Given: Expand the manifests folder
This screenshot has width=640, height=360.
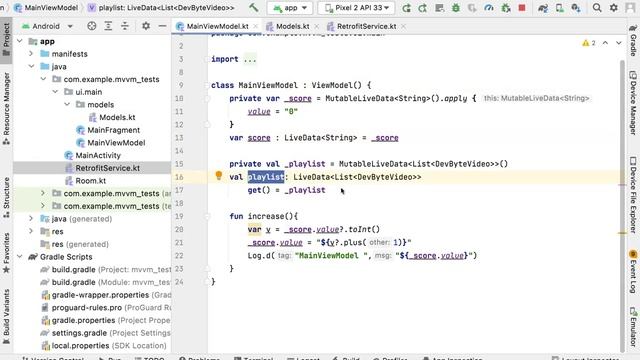Looking at the screenshot, I should [x=31, y=53].
